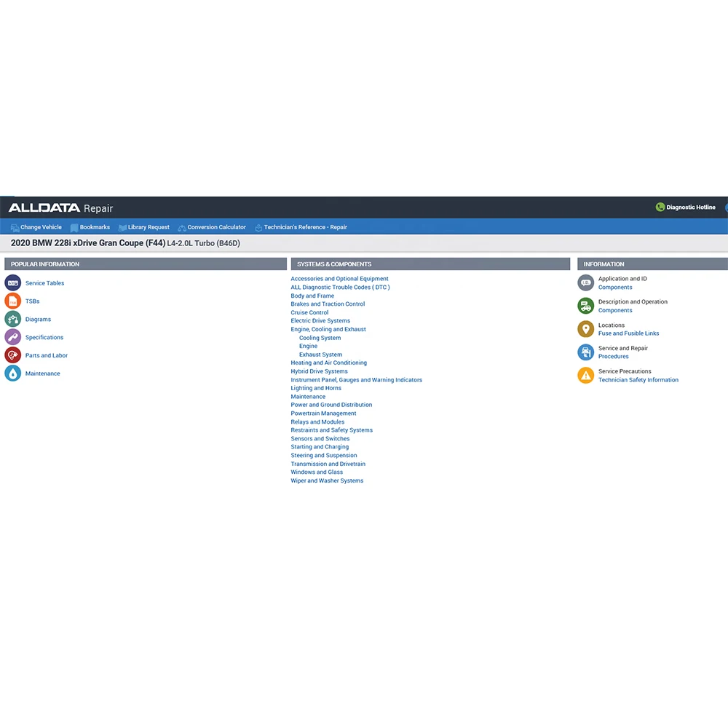Open Sensors and Switches
This screenshot has height=728, width=728.
[x=320, y=438]
